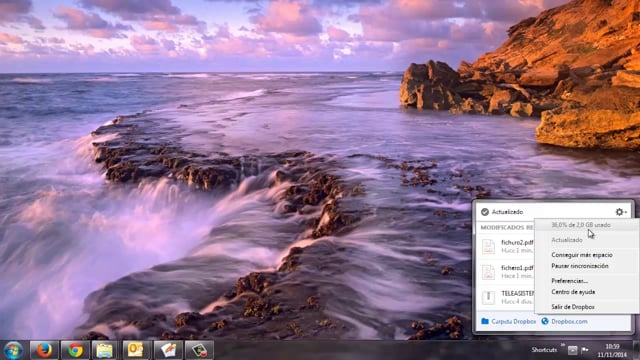
Task: Select Pausar sincronización in the menu
Action: tap(580, 266)
